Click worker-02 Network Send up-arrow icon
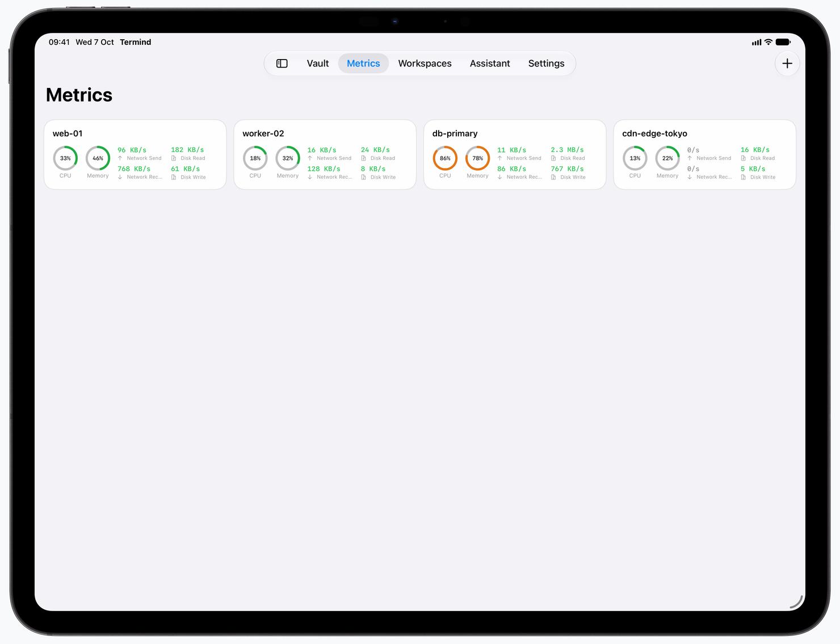Viewport: 840px width, 644px height. pos(310,158)
